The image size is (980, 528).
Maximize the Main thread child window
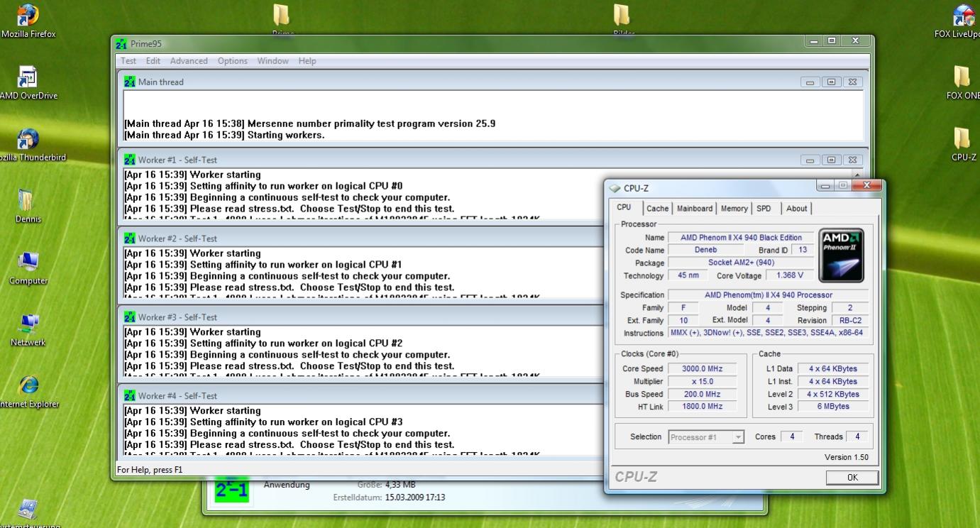pyautogui.click(x=832, y=82)
